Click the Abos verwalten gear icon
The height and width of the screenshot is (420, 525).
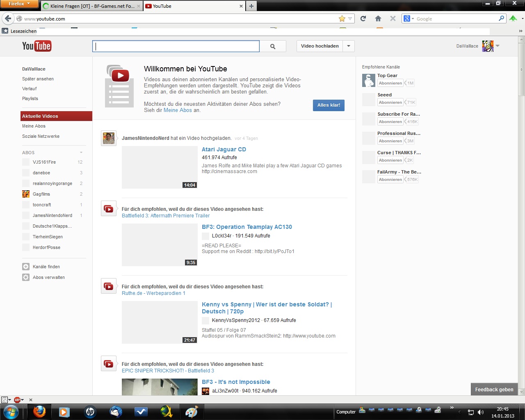point(26,277)
